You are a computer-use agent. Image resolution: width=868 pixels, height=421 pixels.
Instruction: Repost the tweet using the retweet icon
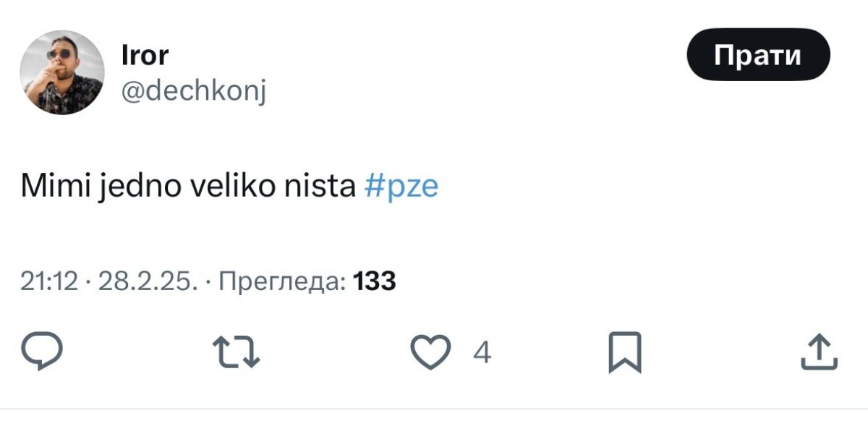point(238,352)
